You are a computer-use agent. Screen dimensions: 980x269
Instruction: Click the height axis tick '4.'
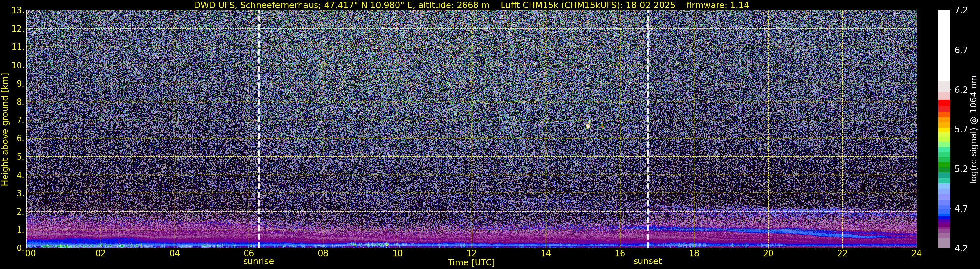coord(20,175)
